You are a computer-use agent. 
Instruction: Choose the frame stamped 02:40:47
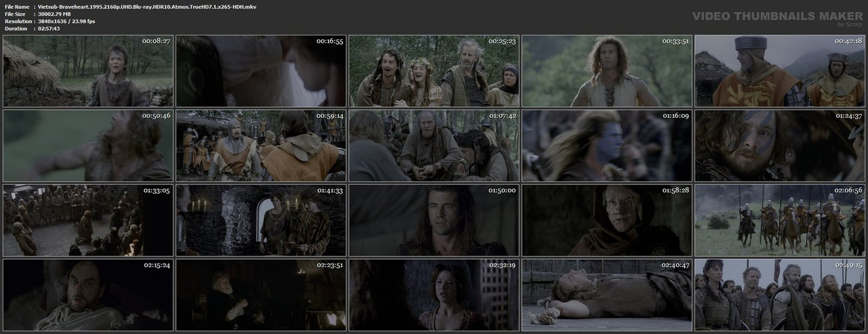[607, 295]
